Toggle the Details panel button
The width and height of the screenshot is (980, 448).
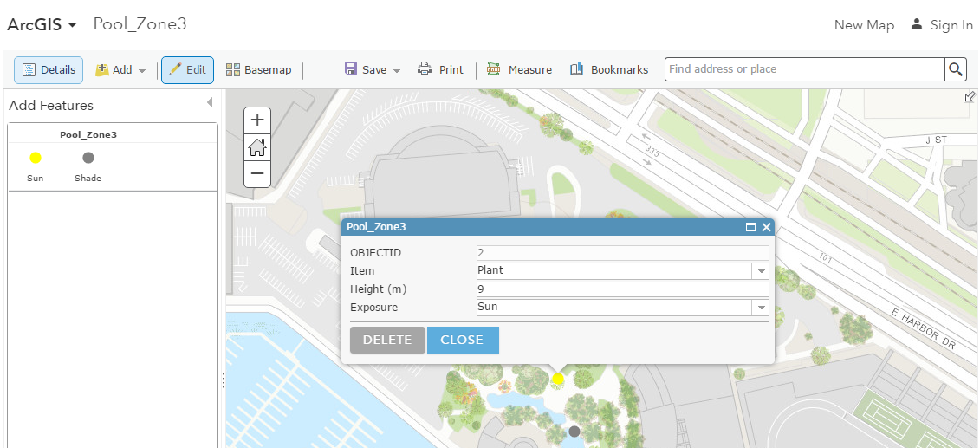pos(49,70)
